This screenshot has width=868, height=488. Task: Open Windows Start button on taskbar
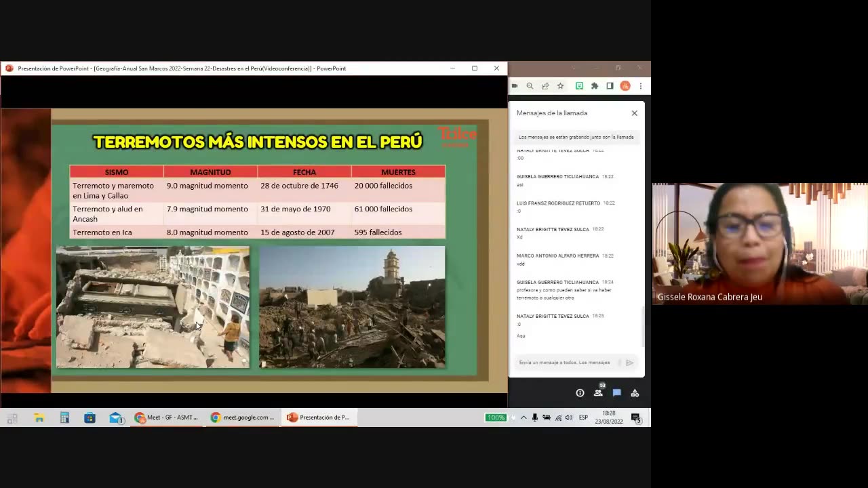click(x=12, y=418)
